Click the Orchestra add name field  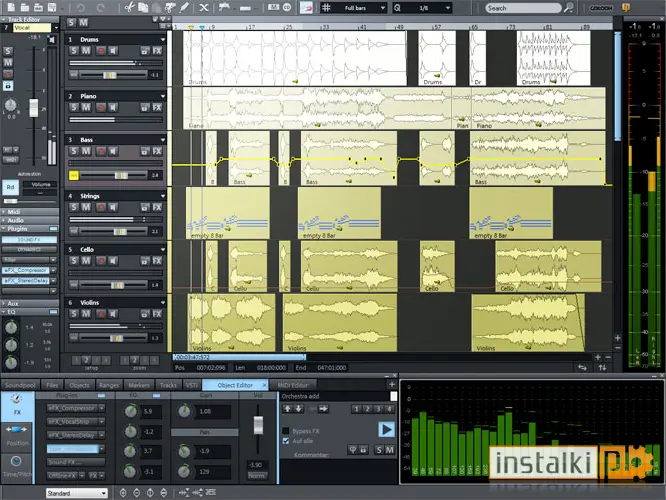[336, 396]
